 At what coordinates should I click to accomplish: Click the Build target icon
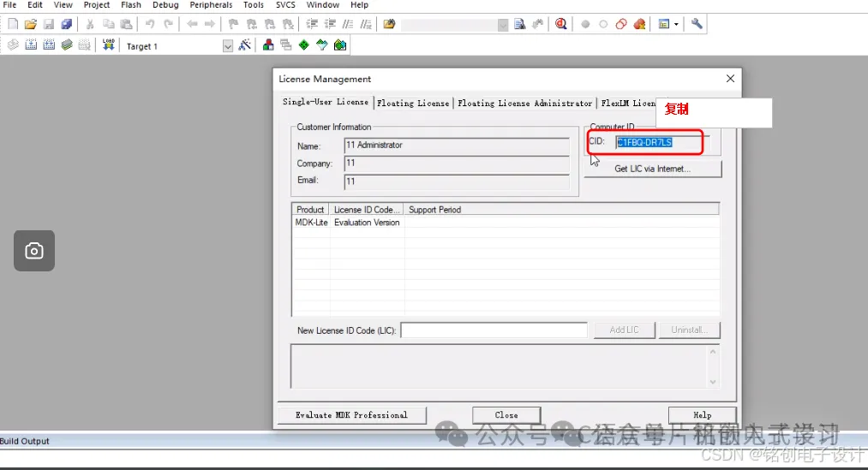31,45
